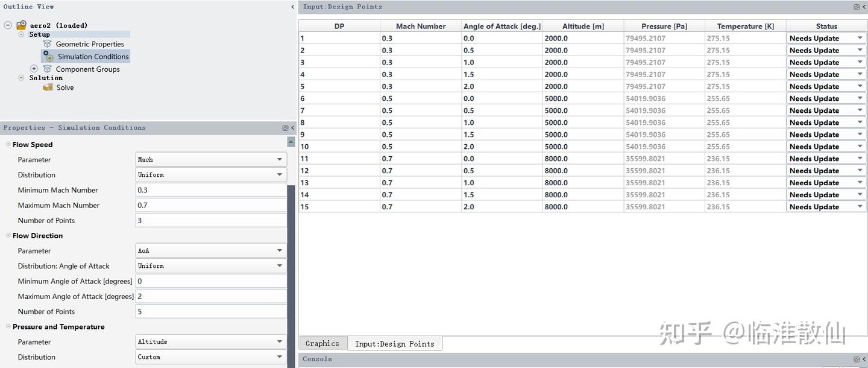Click the Pressure [Pa] column header
Image resolution: width=868 pixels, height=368 pixels.
[664, 26]
